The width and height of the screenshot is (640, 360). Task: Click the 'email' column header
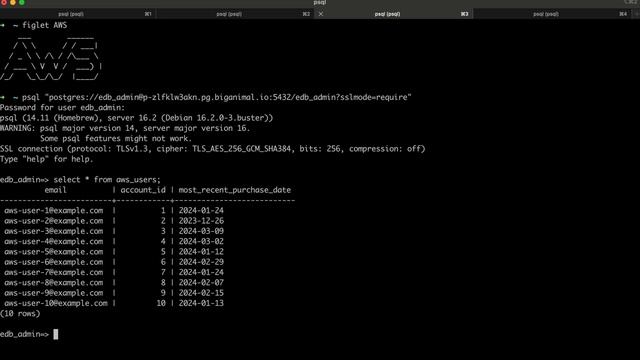click(56, 190)
